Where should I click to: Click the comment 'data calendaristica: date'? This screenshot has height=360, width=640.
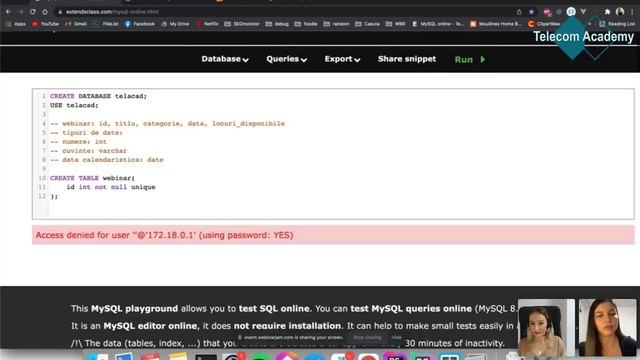[x=107, y=160]
